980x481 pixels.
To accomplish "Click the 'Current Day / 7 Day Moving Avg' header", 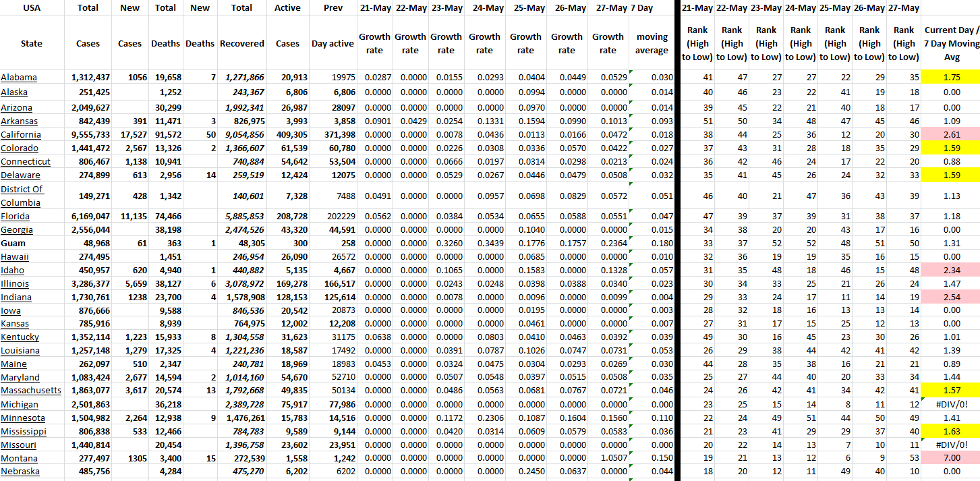I will click(951, 43).
